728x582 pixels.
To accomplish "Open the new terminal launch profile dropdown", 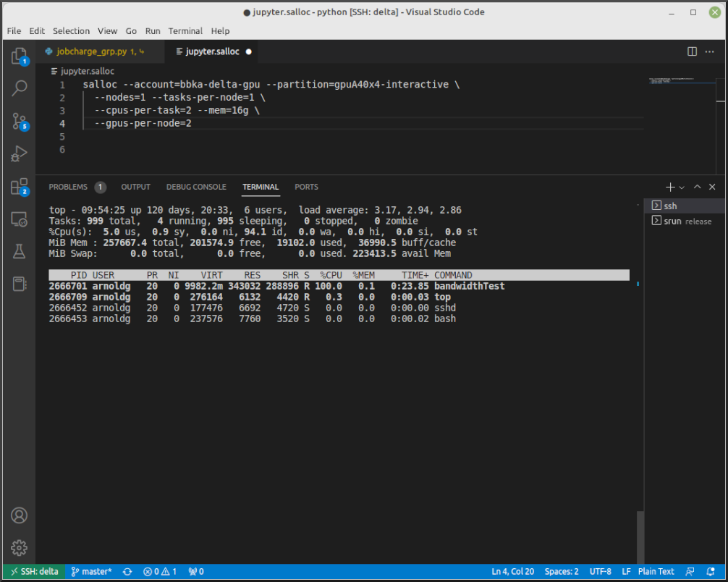I will (x=682, y=187).
